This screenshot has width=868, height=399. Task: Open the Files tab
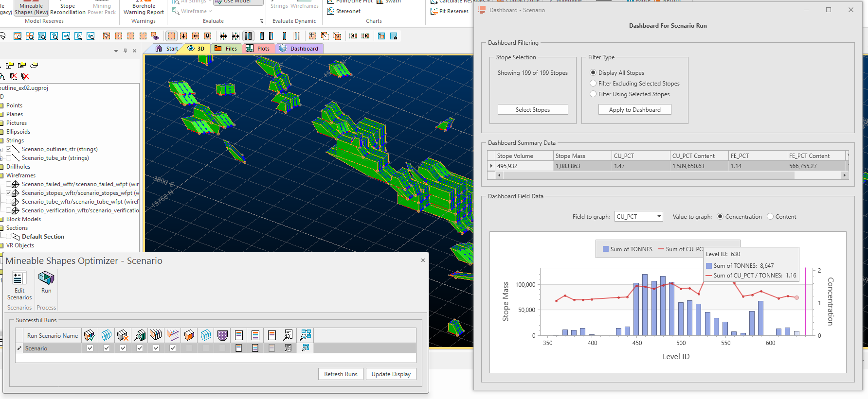click(x=226, y=49)
